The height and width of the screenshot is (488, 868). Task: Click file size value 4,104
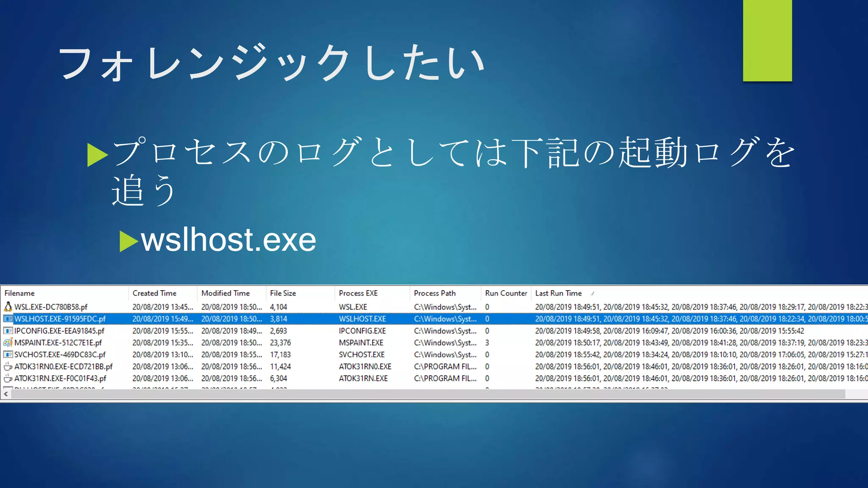coord(278,307)
